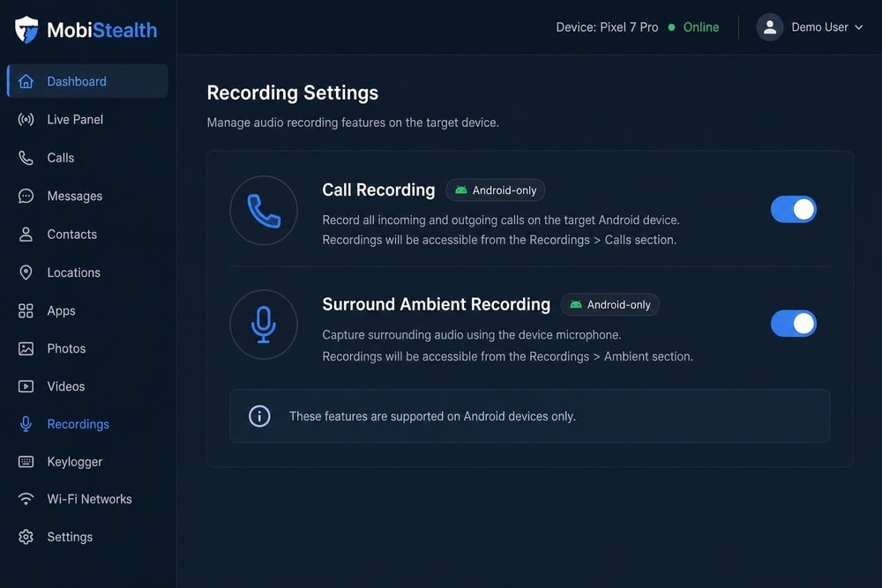Click 'Record all incoming and outgoing calls' text
882x588 pixels.
point(501,220)
